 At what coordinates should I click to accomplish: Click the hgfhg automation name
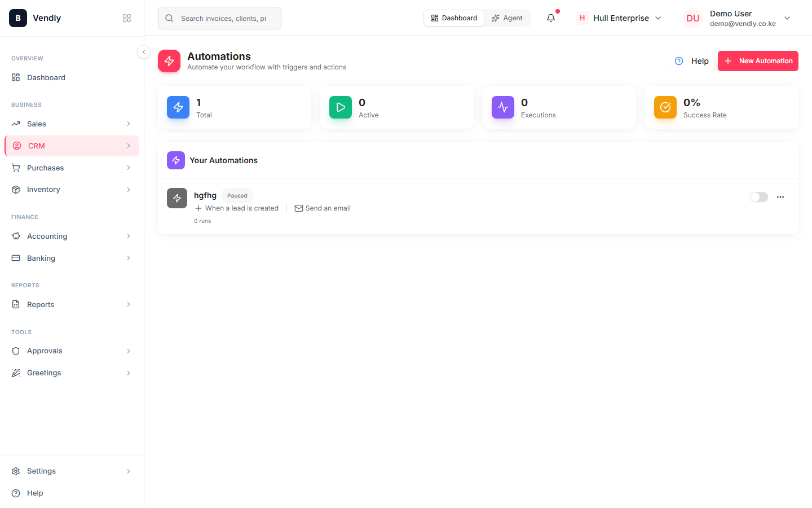[x=205, y=195]
